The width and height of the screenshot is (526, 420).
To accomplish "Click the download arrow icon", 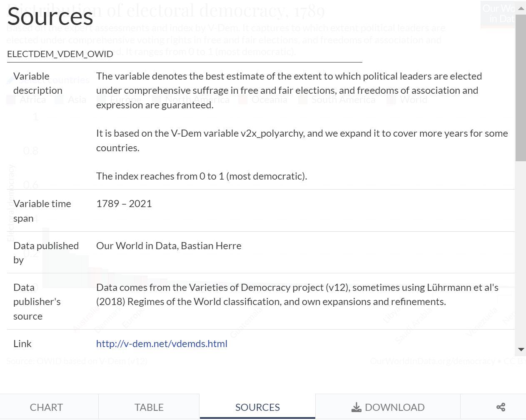I will tap(356, 407).
